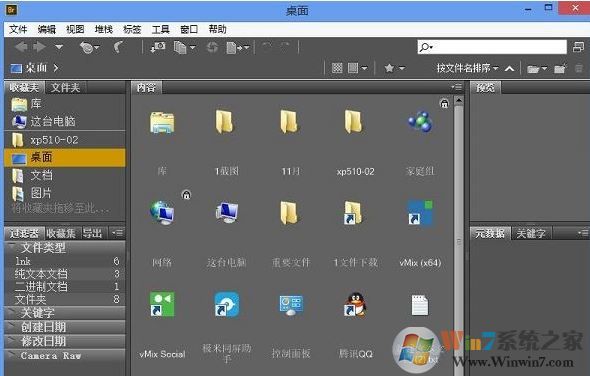Select 这台电脑 in favorites list
Image resolution: width=590 pixels, height=376 pixels.
(65, 121)
